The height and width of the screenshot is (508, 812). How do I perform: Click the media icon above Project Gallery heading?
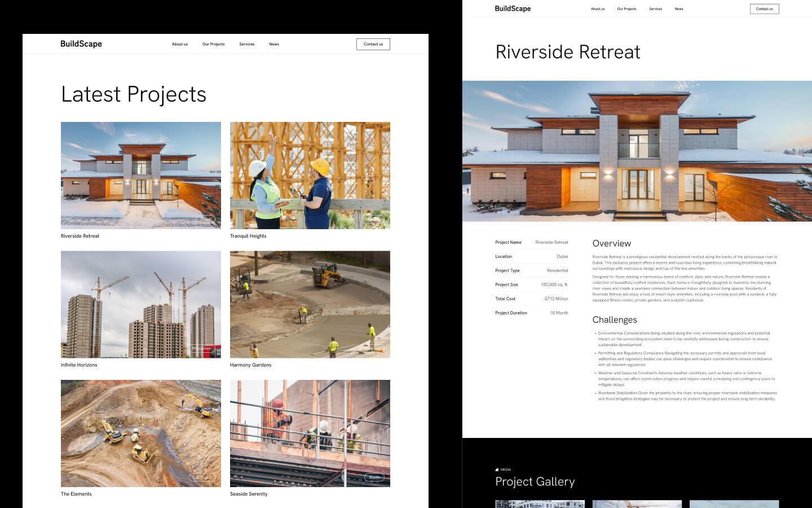pos(497,469)
